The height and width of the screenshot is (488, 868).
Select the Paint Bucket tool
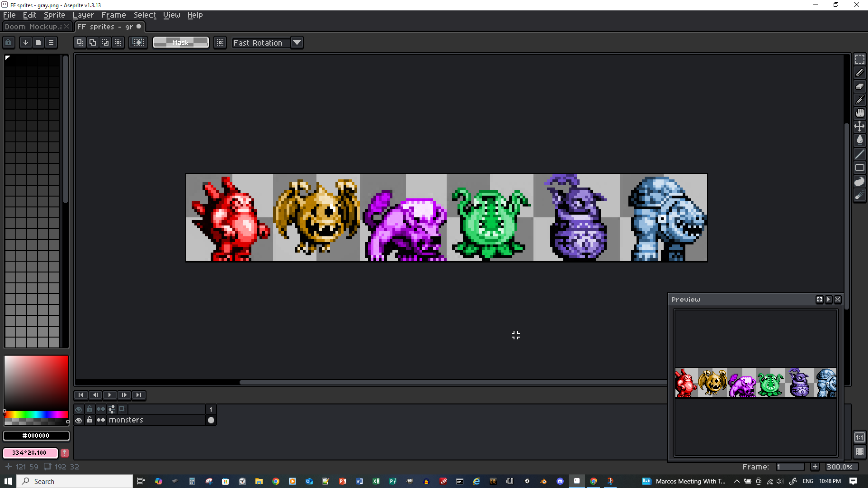click(859, 141)
